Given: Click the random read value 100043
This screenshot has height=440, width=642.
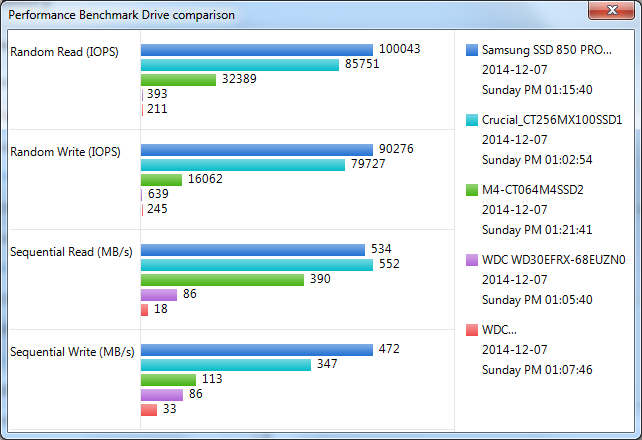Looking at the screenshot, I should (400, 49).
